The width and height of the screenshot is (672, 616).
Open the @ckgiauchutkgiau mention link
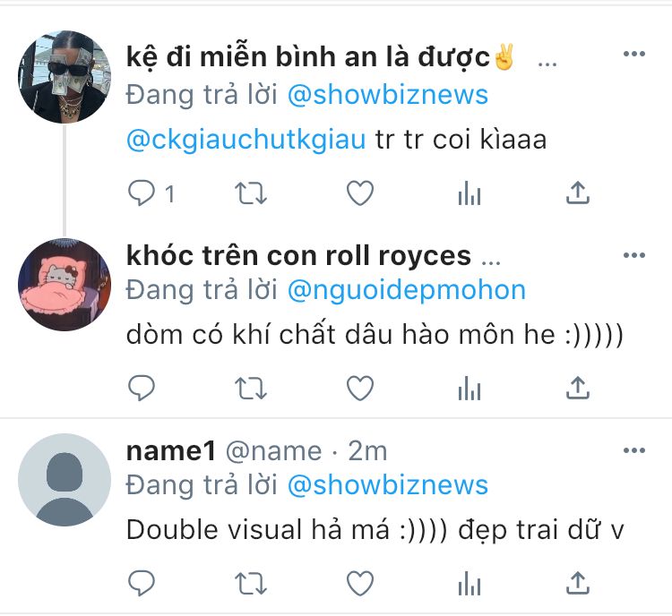pyautogui.click(x=246, y=140)
